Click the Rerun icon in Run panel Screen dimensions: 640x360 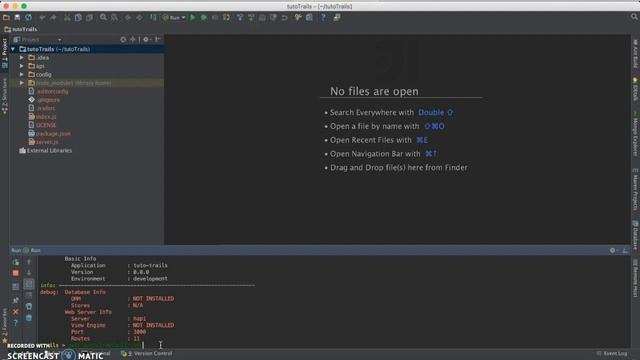point(16,262)
